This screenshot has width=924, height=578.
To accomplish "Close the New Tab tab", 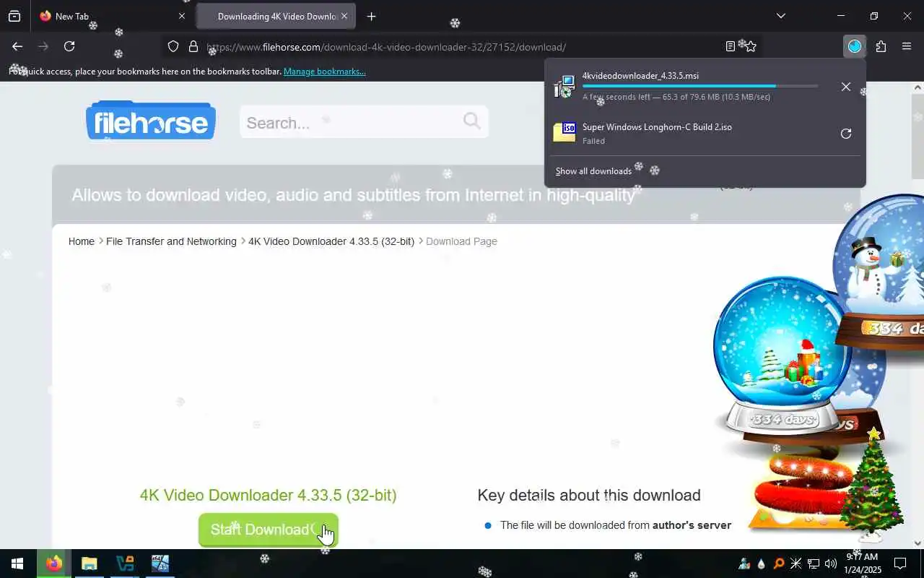I will point(181,16).
